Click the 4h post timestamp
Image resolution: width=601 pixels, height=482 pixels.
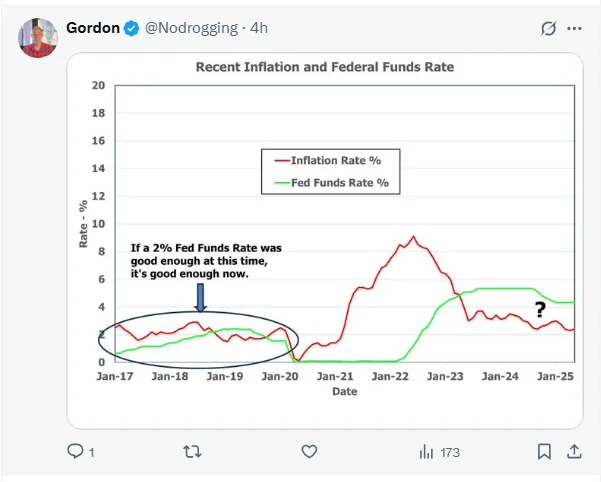coord(260,28)
